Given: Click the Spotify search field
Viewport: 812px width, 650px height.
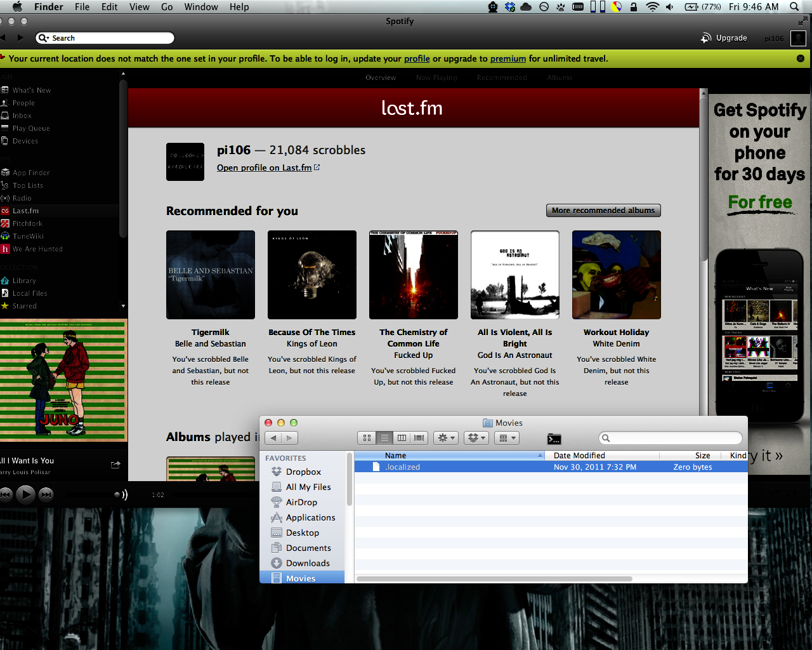Looking at the screenshot, I should [x=105, y=38].
